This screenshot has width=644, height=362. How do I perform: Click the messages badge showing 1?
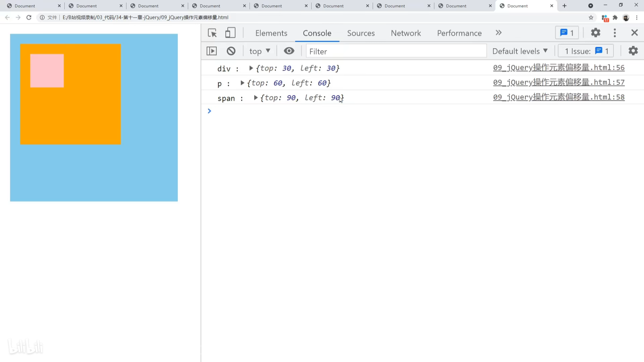point(567,33)
